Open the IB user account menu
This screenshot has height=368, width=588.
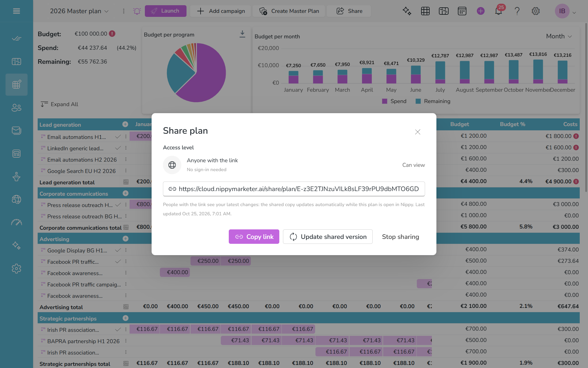[x=566, y=11]
